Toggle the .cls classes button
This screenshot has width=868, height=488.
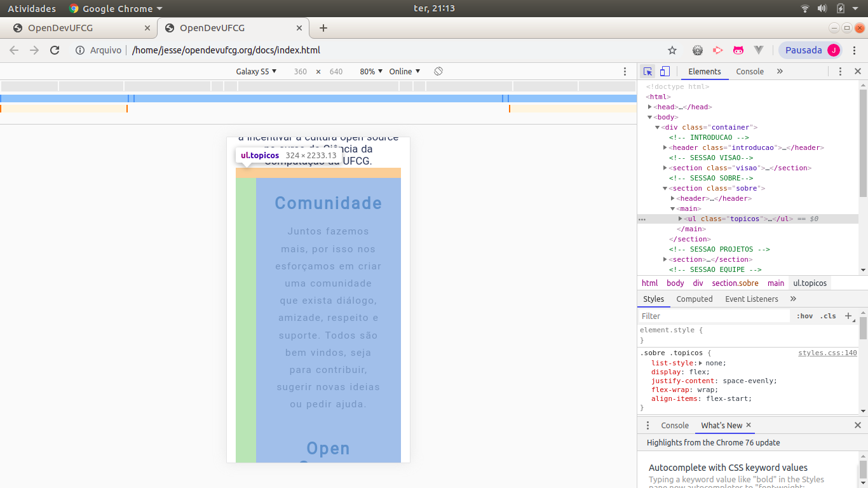(828, 316)
